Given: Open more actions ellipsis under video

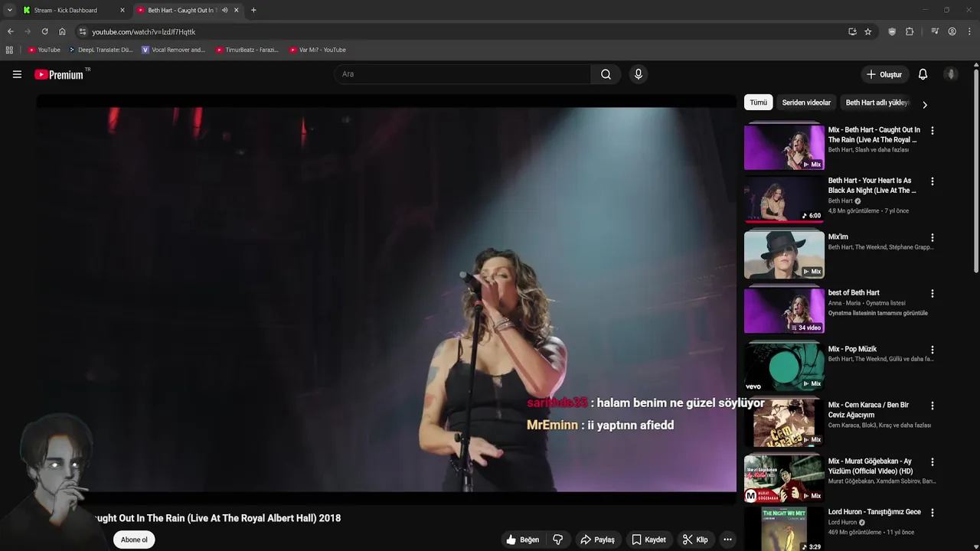Looking at the screenshot, I should [x=727, y=540].
